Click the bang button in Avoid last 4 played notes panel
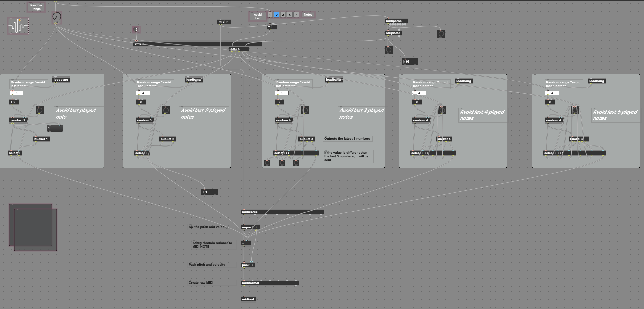 point(442,110)
